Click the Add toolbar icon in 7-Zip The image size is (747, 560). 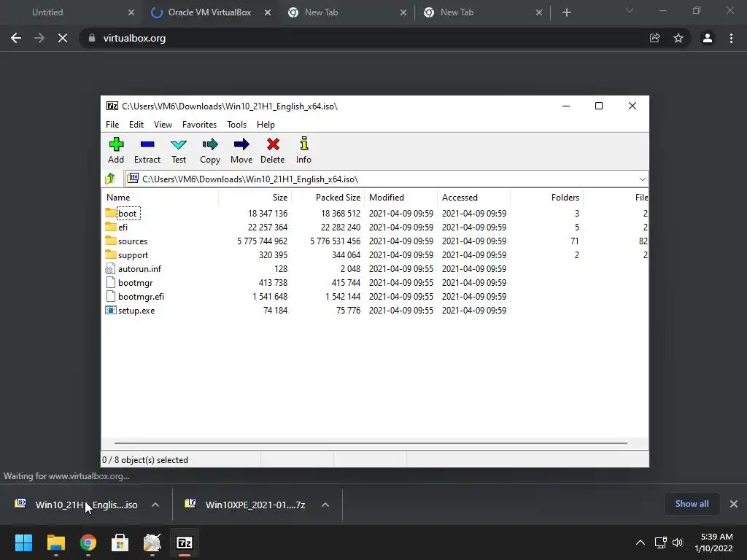coord(116,144)
